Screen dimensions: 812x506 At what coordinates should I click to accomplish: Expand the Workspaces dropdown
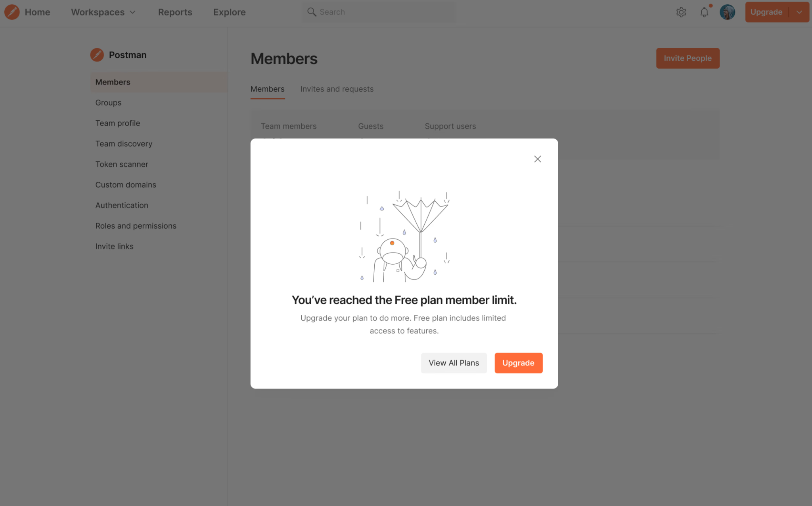coord(103,12)
